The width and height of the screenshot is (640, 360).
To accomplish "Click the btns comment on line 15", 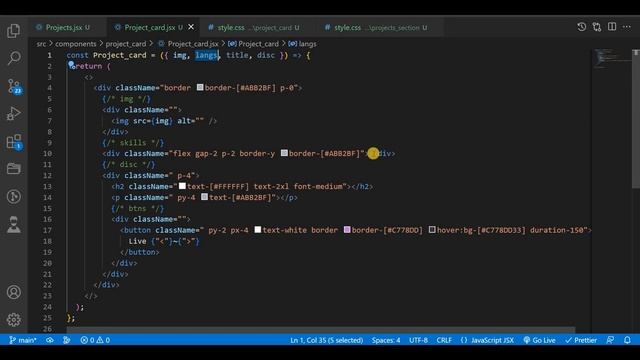I will click(138, 209).
